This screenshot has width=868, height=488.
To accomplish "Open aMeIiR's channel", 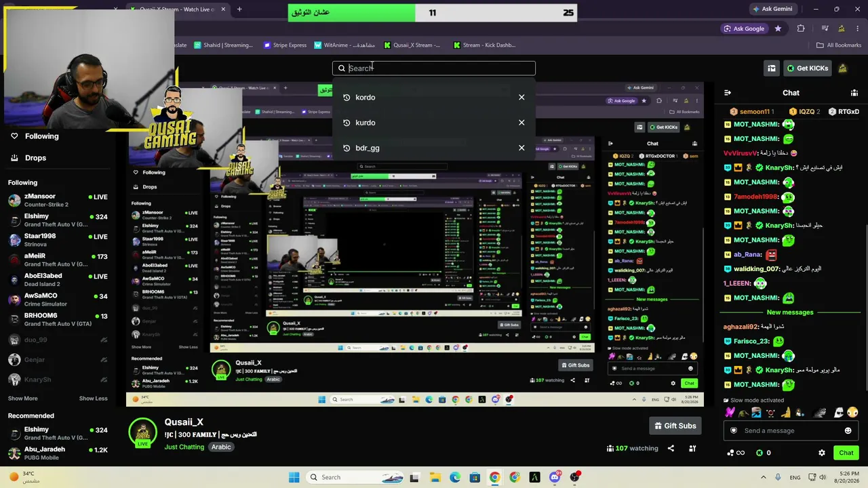I will point(58,260).
